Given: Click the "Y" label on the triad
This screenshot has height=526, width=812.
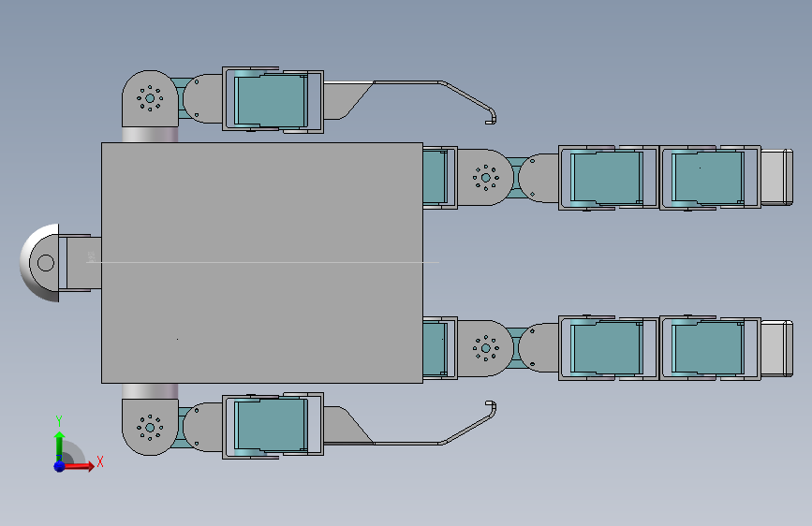Looking at the screenshot, I should [x=59, y=421].
